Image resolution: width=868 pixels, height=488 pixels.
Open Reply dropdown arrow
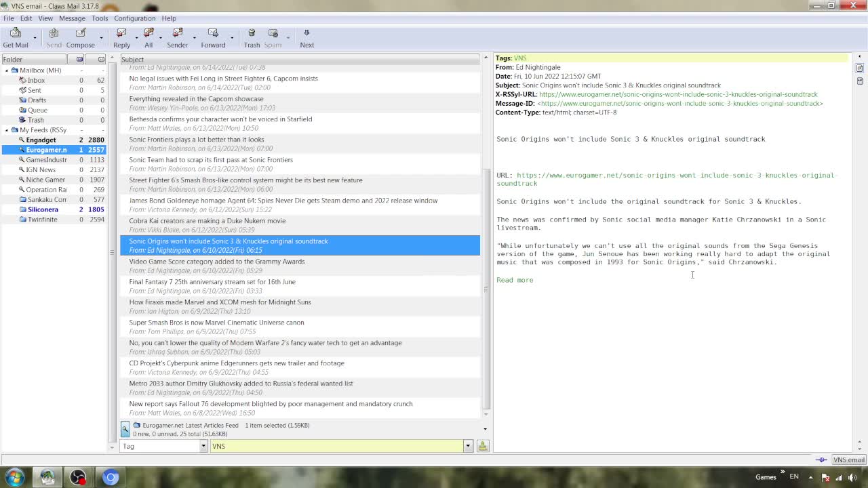click(x=136, y=39)
